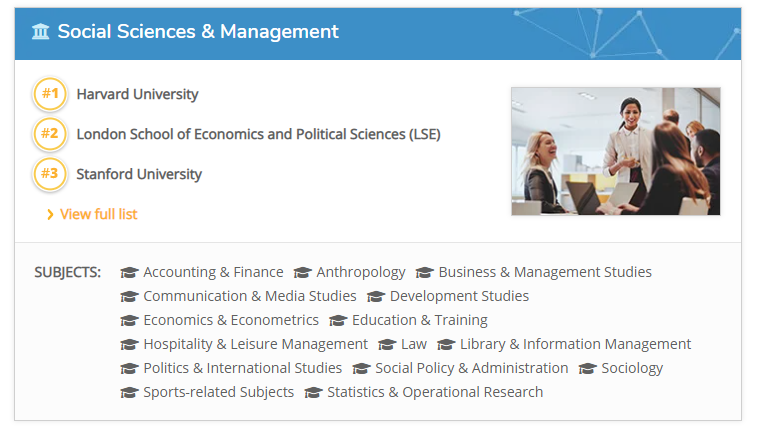Click the institution building icon in header

(x=41, y=32)
